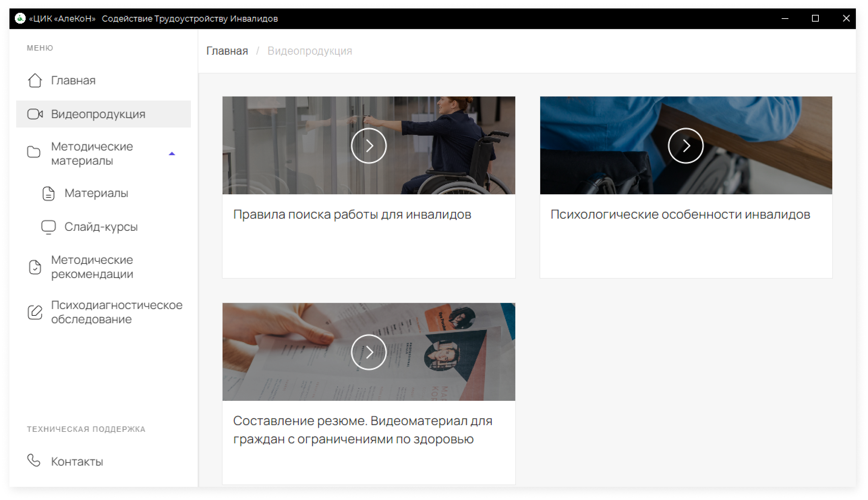The image size is (868, 500).
Task: Click the edit icon for Психодиагностическое обследование
Action: click(35, 312)
